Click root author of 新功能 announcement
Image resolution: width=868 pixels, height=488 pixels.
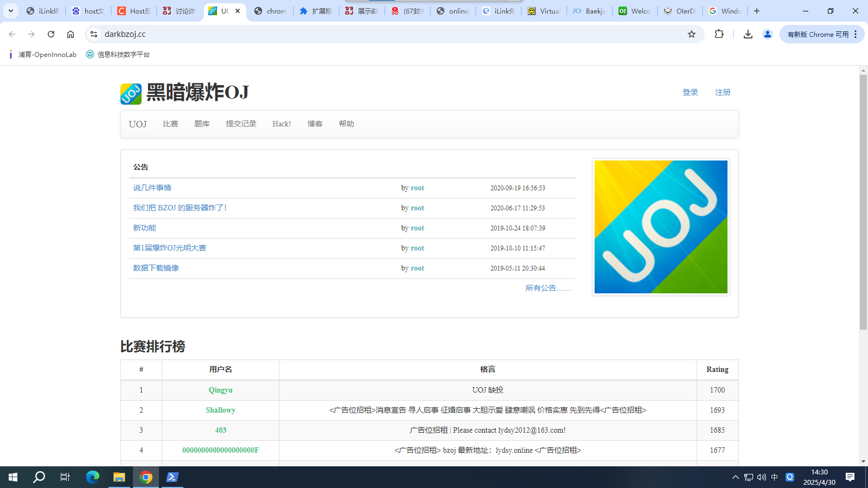(x=417, y=228)
